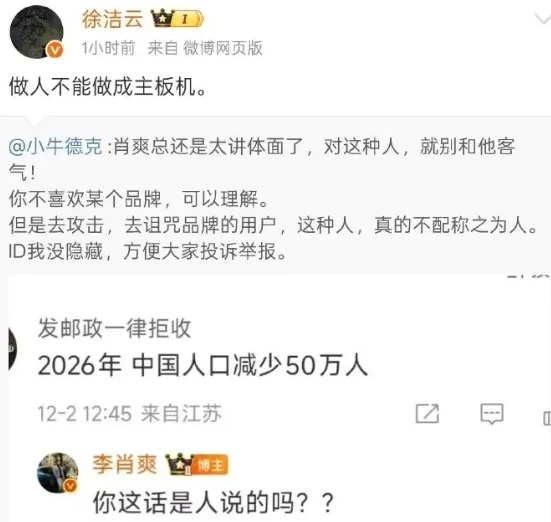
Task: Click the 徐洁云 username
Action: point(112,19)
